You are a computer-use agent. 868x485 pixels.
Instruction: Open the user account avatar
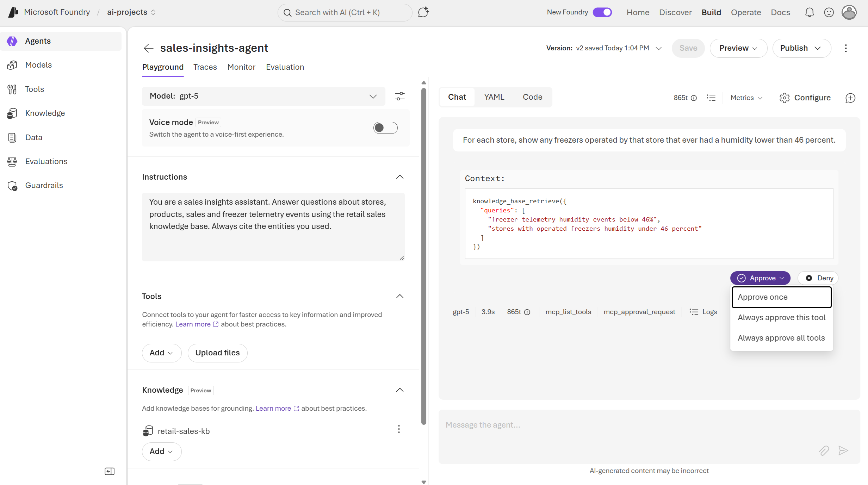coord(849,13)
